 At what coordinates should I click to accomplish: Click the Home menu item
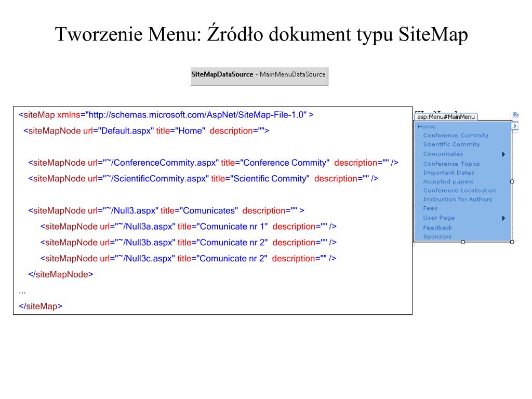coord(427,127)
